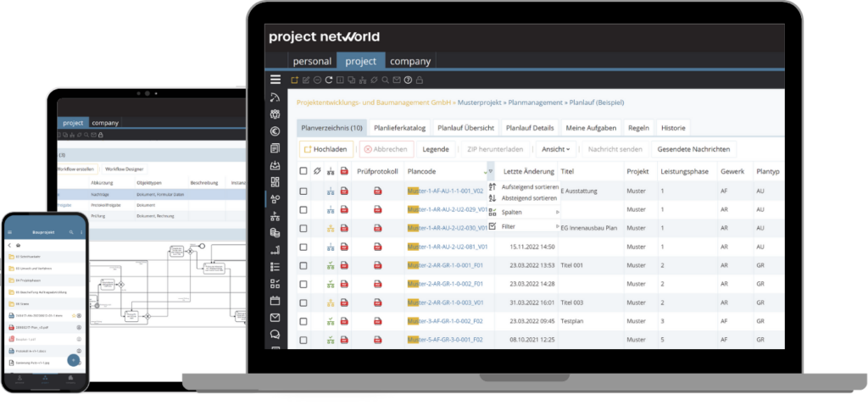Open the mail envelope icon in sidebar
Screen dimensions: 868x405
(275, 318)
